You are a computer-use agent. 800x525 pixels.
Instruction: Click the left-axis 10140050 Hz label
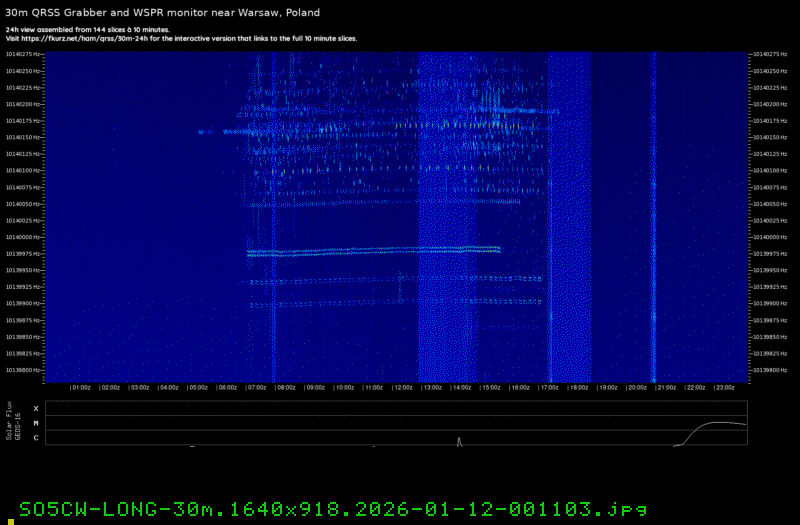22,204
